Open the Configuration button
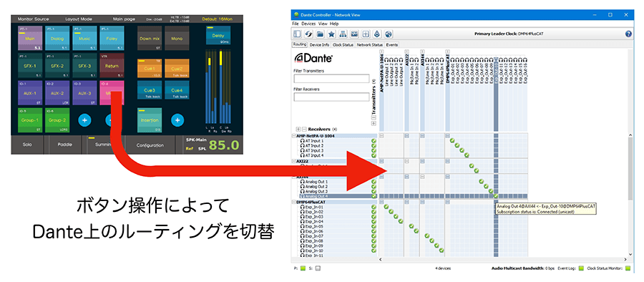 [150, 145]
